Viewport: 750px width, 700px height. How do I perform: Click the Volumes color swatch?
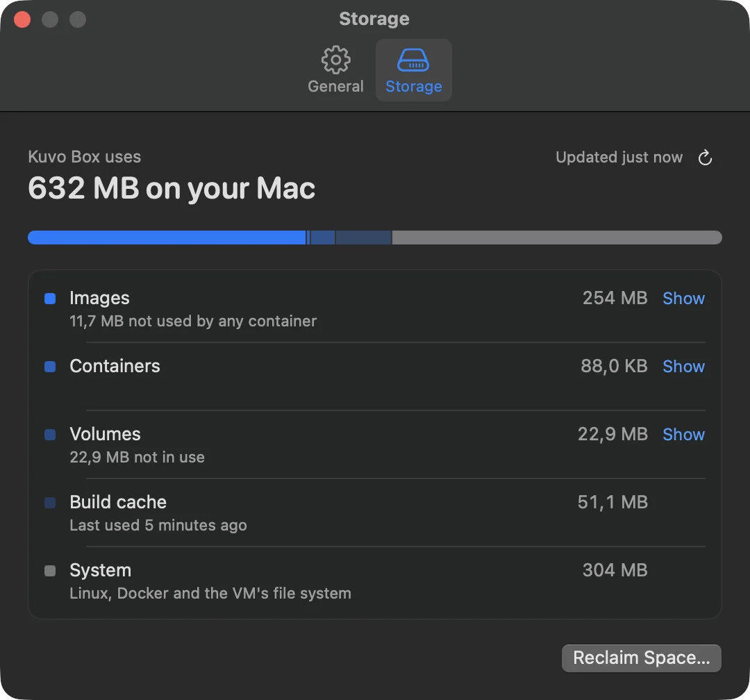50,435
